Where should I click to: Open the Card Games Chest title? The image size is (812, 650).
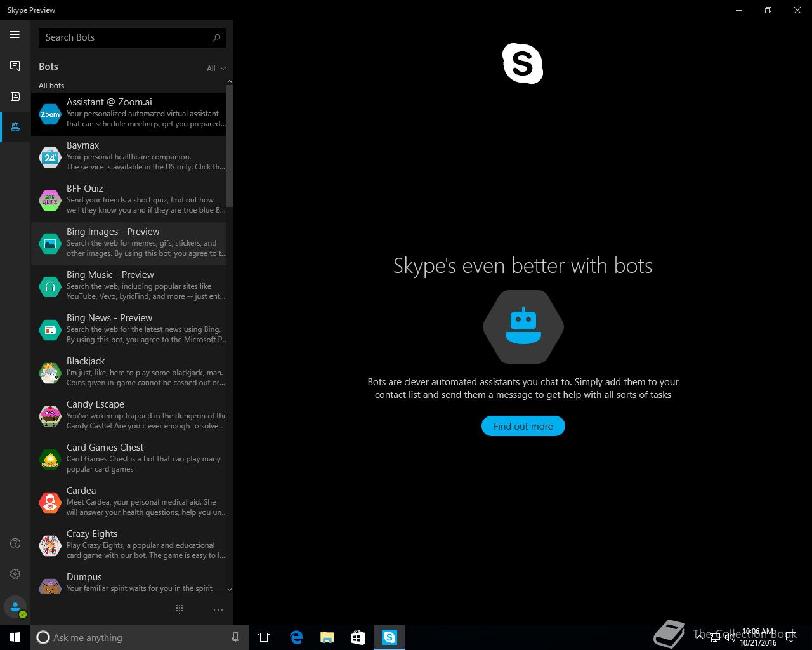[105, 448]
